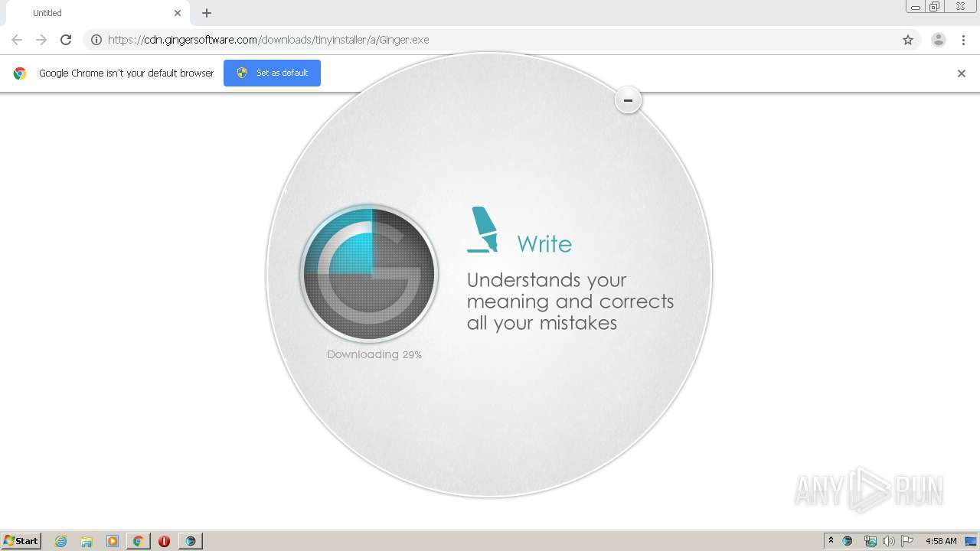Open Chrome profile avatar

[939, 40]
